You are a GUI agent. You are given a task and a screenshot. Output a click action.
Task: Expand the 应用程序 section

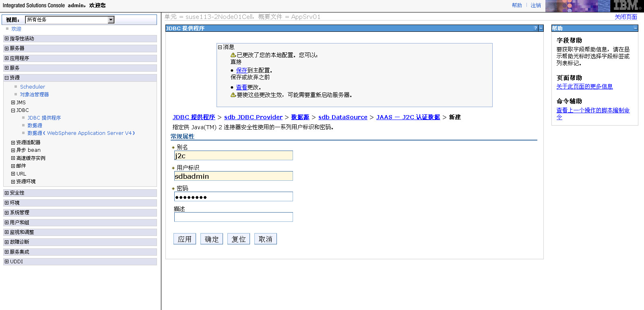pos(6,58)
